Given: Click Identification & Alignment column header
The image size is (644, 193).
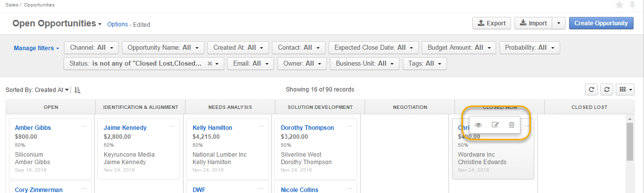Looking at the screenshot, I should point(140,107).
